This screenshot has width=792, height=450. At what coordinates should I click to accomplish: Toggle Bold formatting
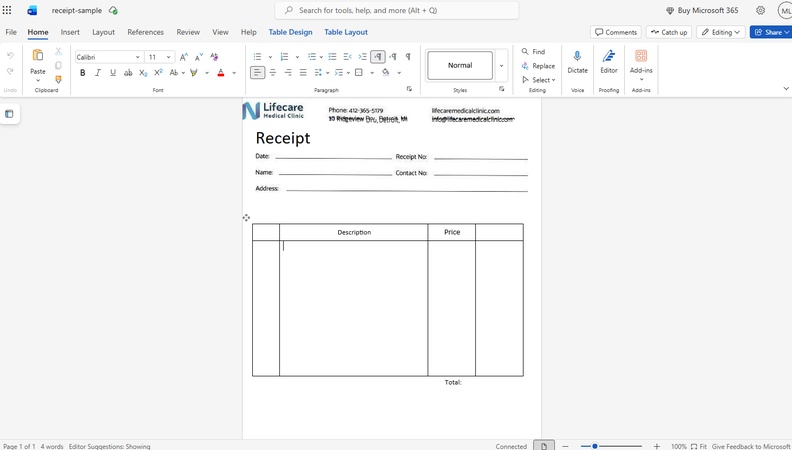pos(83,73)
